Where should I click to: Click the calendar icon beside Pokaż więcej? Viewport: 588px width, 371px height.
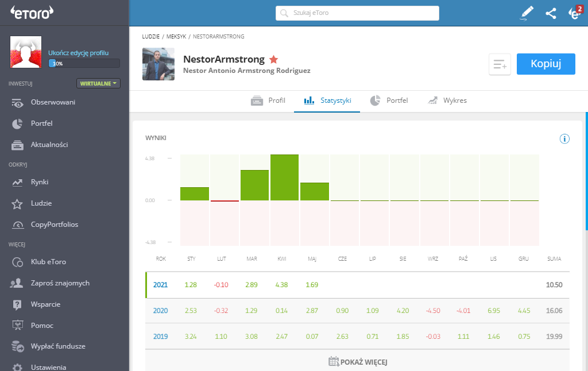click(334, 362)
